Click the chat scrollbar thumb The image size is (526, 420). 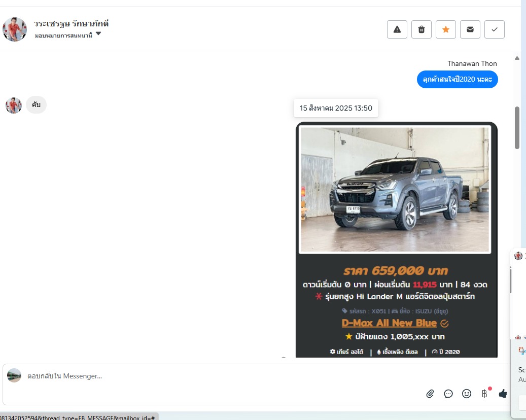click(x=517, y=128)
